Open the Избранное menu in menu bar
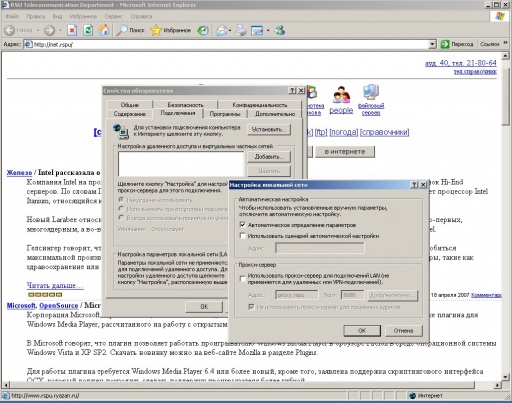The height and width of the screenshot is (403, 512). (83, 16)
